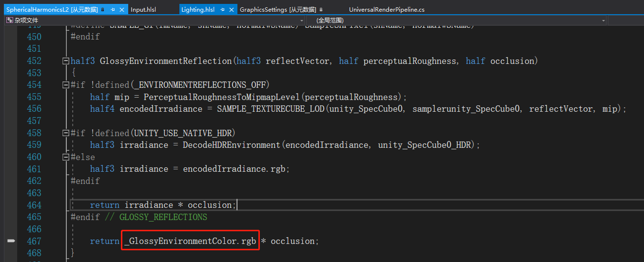Collapse the #if !defined(UNITY_USE_NATIVE_HDR) region
The image size is (644, 262).
point(66,133)
